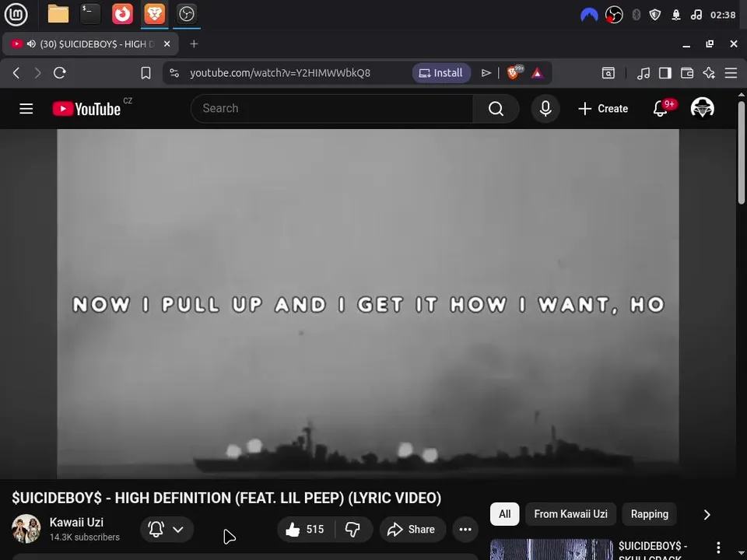Open the file manager from taskbar
The image size is (747, 560).
58,14
